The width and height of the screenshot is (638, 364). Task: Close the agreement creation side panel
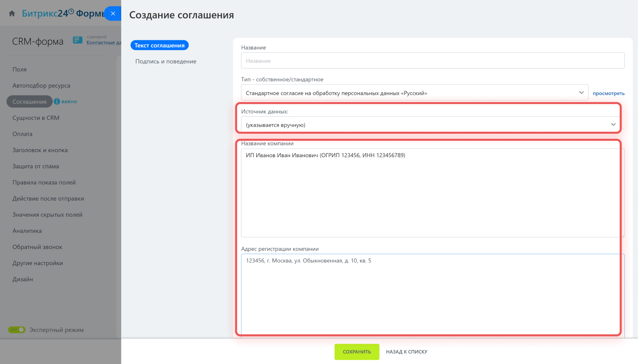pyautogui.click(x=113, y=13)
